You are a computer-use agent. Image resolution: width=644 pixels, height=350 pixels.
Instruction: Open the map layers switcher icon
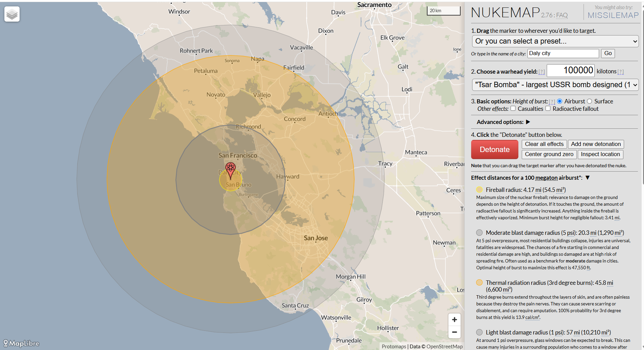(x=12, y=14)
